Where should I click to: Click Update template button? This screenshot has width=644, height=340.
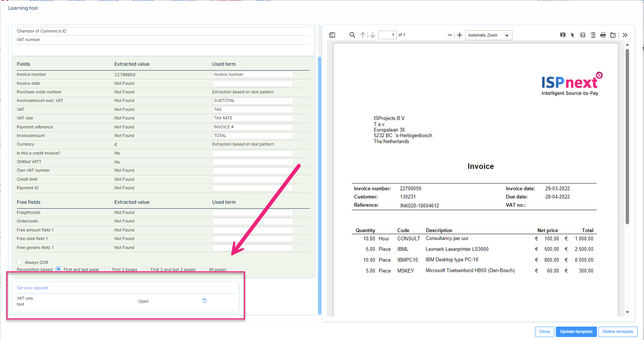[x=576, y=332]
